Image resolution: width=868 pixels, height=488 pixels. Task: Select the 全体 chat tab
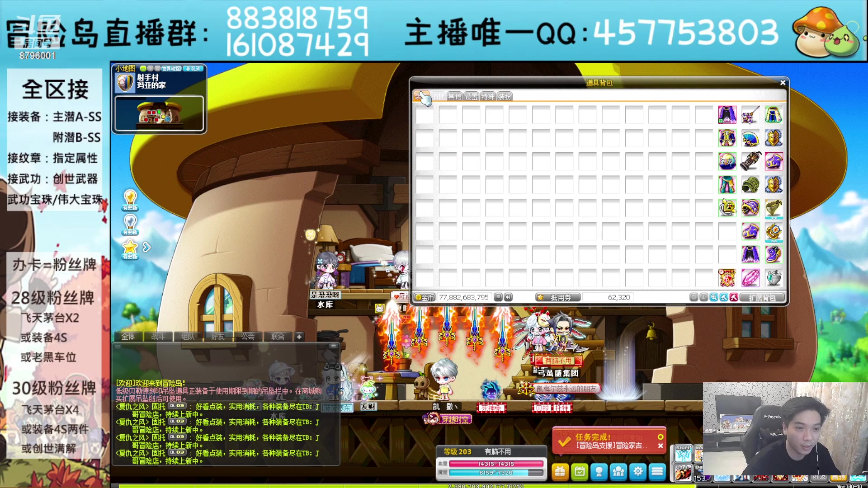coord(128,337)
